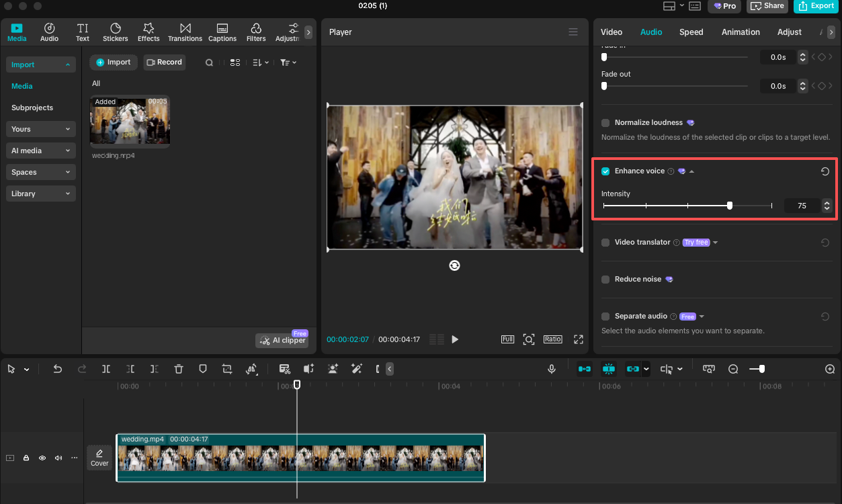Click the Share button

[x=767, y=6]
